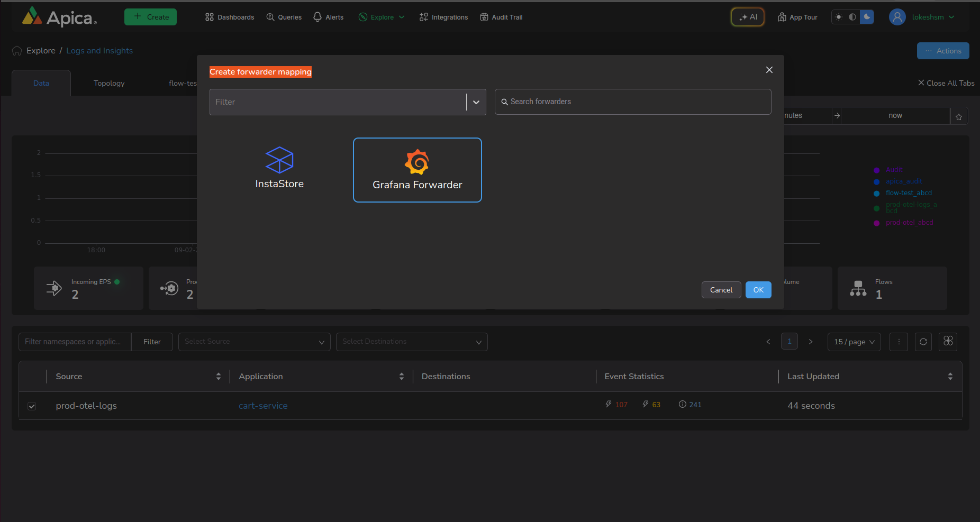Screen dimensions: 980x522
Task: Toggle the prod-otel-logs row checkbox
Action: pyautogui.click(x=32, y=406)
